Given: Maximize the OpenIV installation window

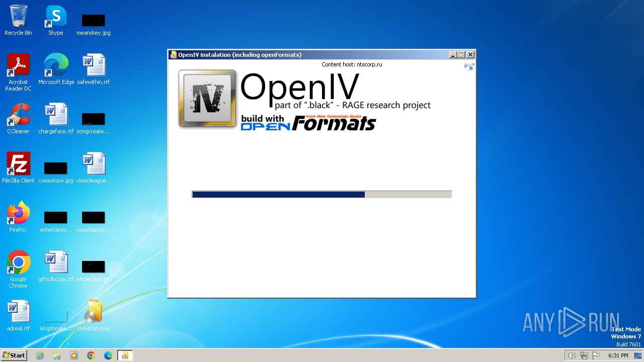Looking at the screenshot, I should (461, 55).
